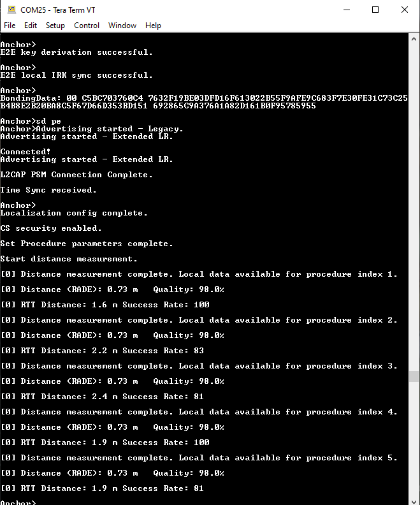Image resolution: width=420 pixels, height=505 pixels.
Task: Open the File menu
Action: (x=10, y=26)
